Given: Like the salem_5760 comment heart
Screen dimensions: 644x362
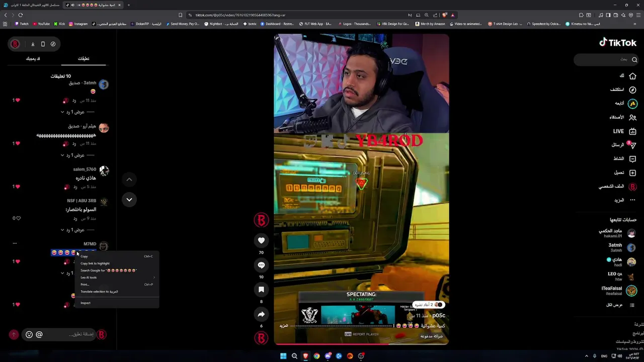Looking at the screenshot, I should [18, 187].
